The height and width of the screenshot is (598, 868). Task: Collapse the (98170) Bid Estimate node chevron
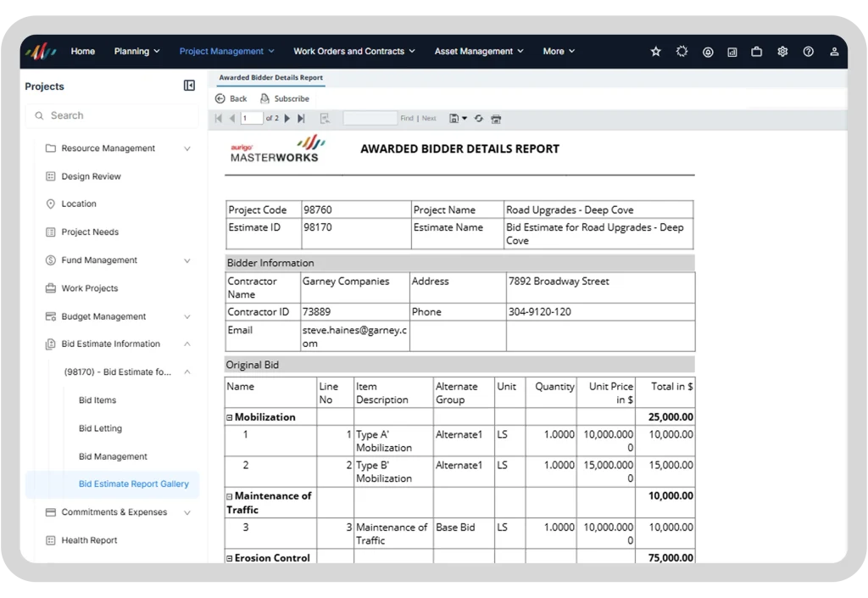[x=187, y=372]
